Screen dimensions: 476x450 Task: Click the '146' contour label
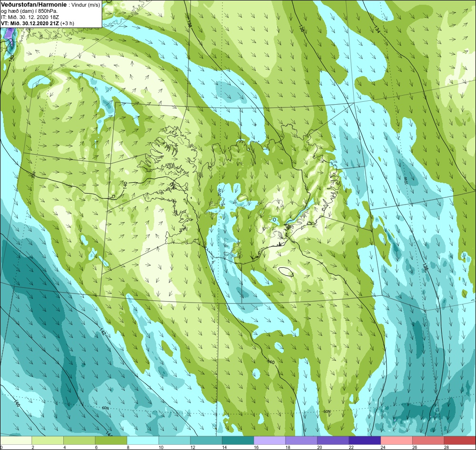[x=17, y=403]
